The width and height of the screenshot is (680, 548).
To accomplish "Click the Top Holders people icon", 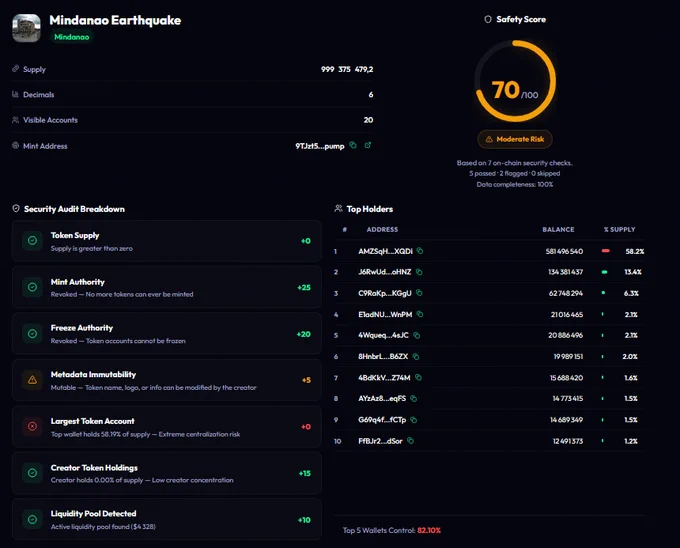I will click(338, 209).
